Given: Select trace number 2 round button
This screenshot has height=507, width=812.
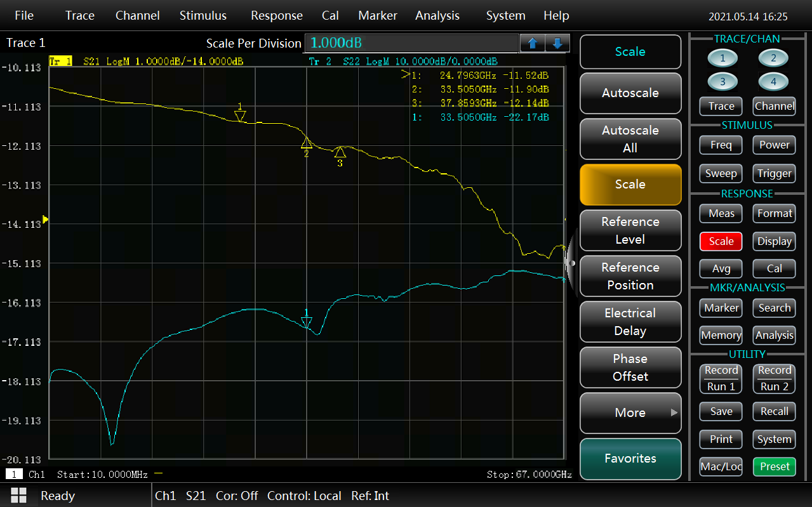Looking at the screenshot, I should pos(773,59).
